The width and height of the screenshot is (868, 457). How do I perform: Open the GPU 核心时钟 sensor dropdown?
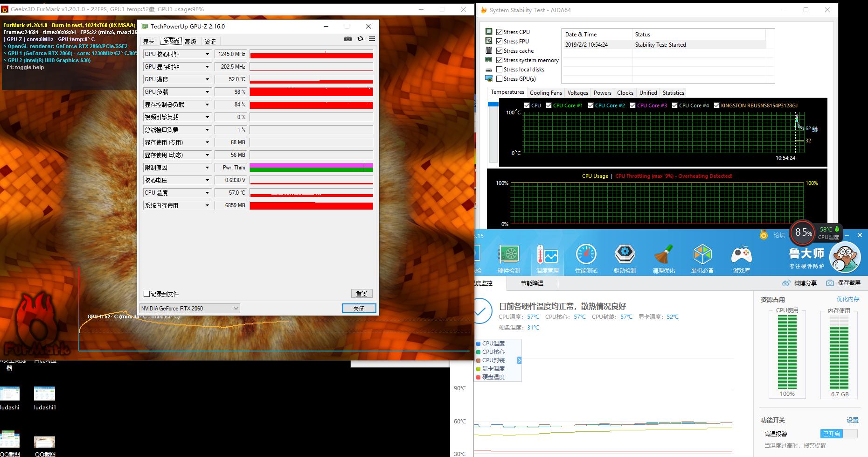(x=208, y=54)
